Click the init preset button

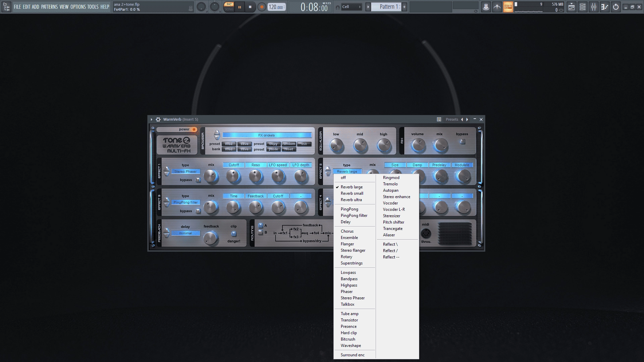304,144
